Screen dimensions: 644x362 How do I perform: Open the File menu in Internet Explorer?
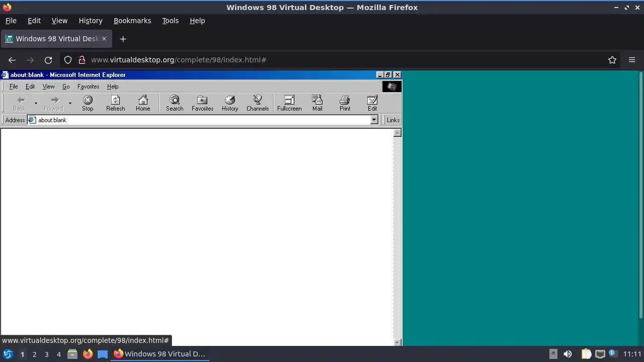(x=14, y=86)
